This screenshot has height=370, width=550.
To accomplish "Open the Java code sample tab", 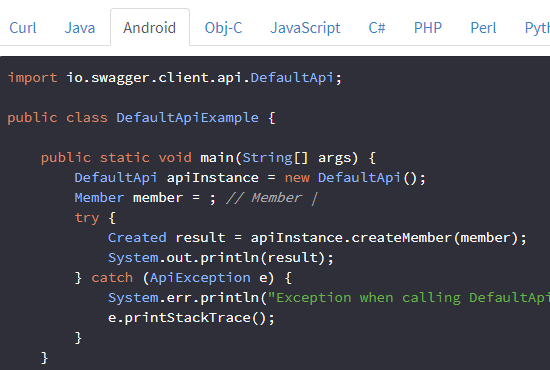I will point(80,28).
